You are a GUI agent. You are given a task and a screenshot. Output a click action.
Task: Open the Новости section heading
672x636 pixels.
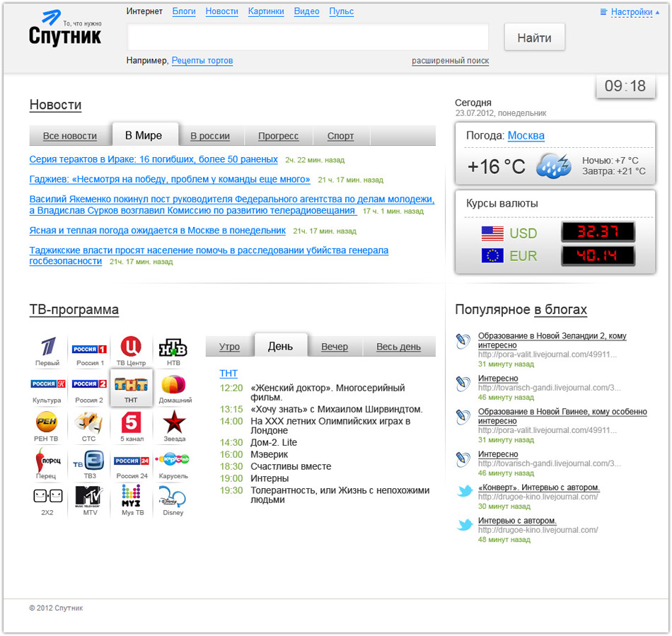[55, 105]
